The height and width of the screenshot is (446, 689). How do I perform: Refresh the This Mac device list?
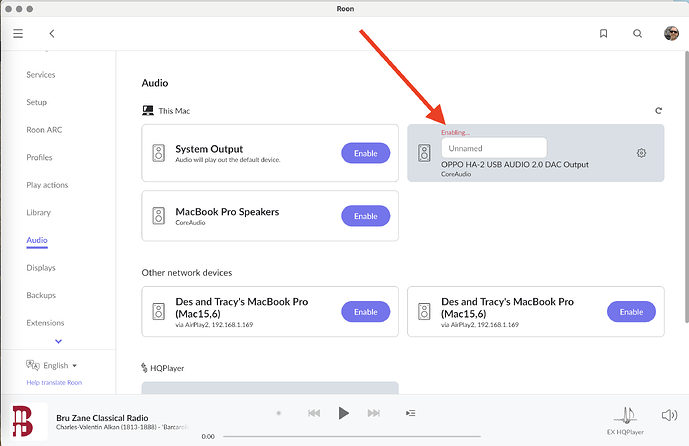point(658,111)
